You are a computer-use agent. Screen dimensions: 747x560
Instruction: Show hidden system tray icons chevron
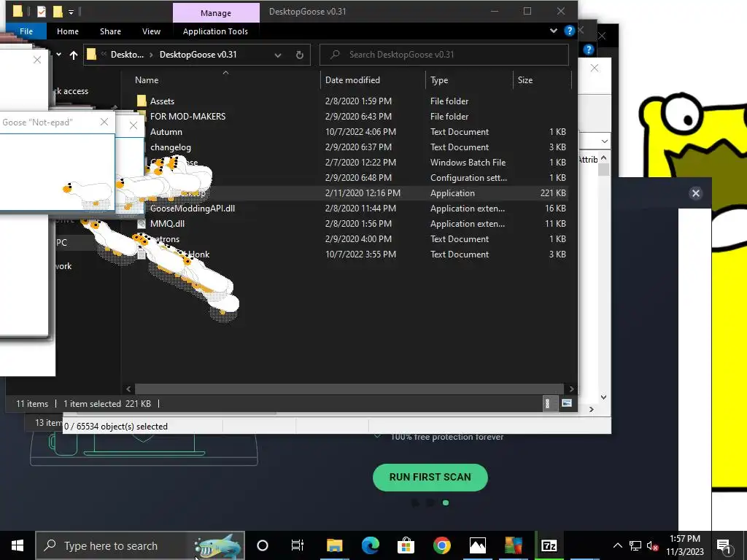(617, 545)
